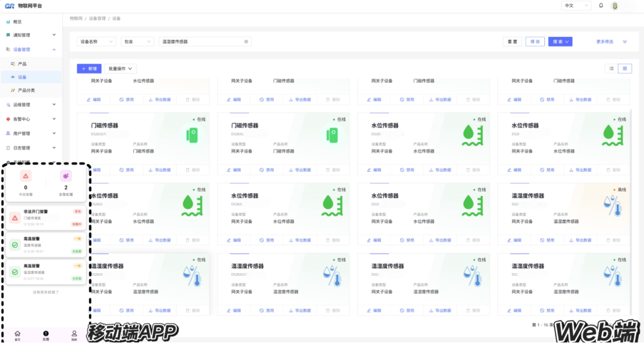Open the 运维管理 sidebar menu

pos(31,105)
